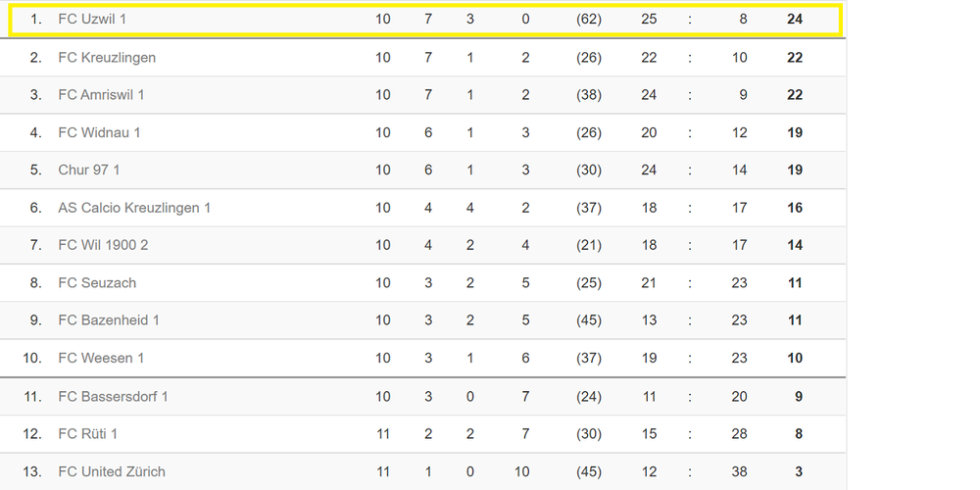The image size is (980, 490).
Task: Click the FC United Zürich team name
Action: tap(112, 472)
